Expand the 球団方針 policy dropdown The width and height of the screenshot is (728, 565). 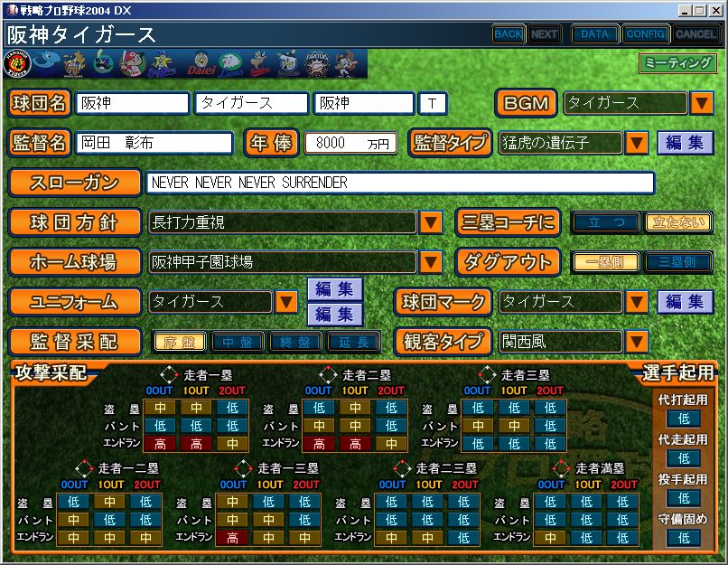tap(430, 222)
